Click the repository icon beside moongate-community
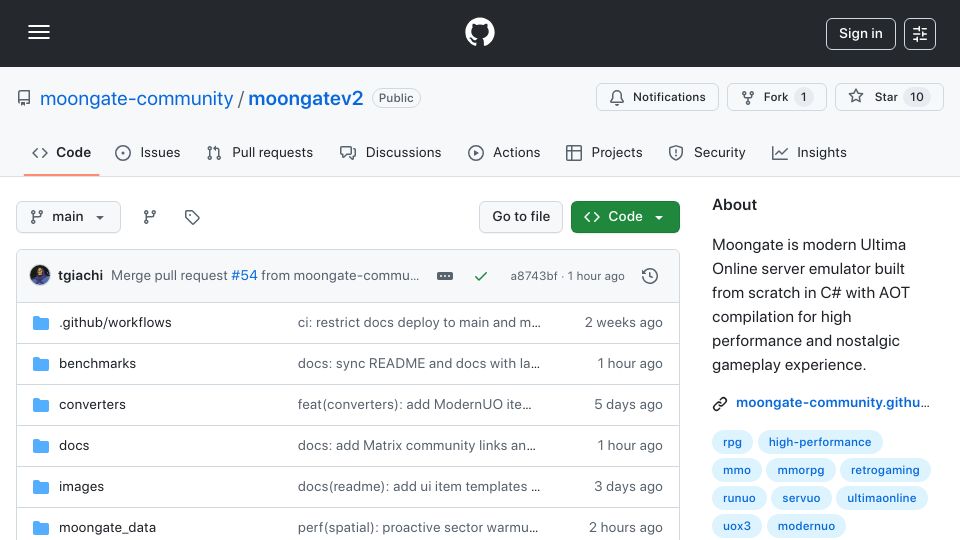960x540 pixels. click(24, 98)
